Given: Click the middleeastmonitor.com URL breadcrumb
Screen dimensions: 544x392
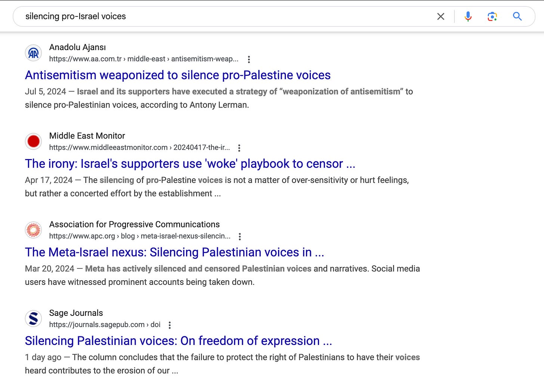Looking at the screenshot, I should pyautogui.click(x=140, y=147).
